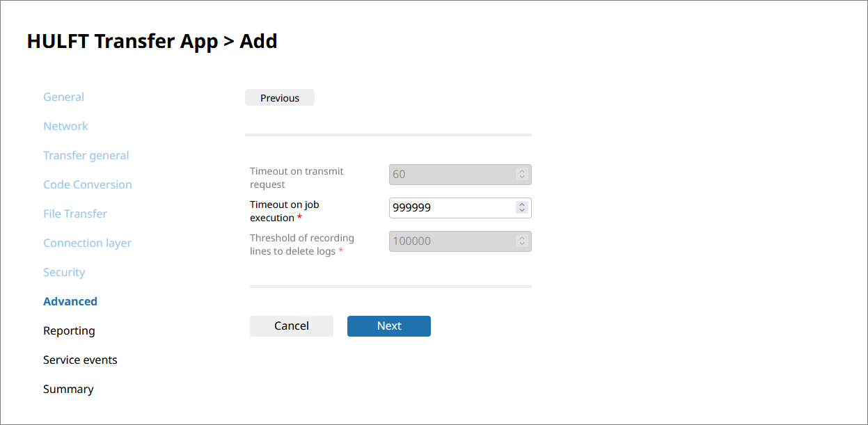Click the Previous button
This screenshot has width=868, height=425.
279,98
